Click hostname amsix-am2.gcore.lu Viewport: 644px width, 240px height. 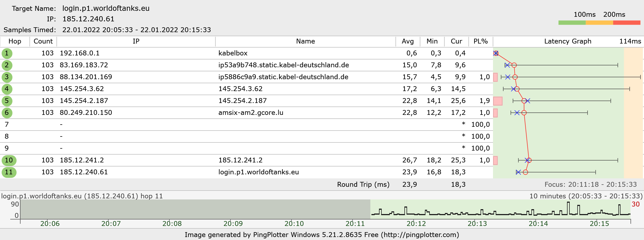pyautogui.click(x=251, y=113)
